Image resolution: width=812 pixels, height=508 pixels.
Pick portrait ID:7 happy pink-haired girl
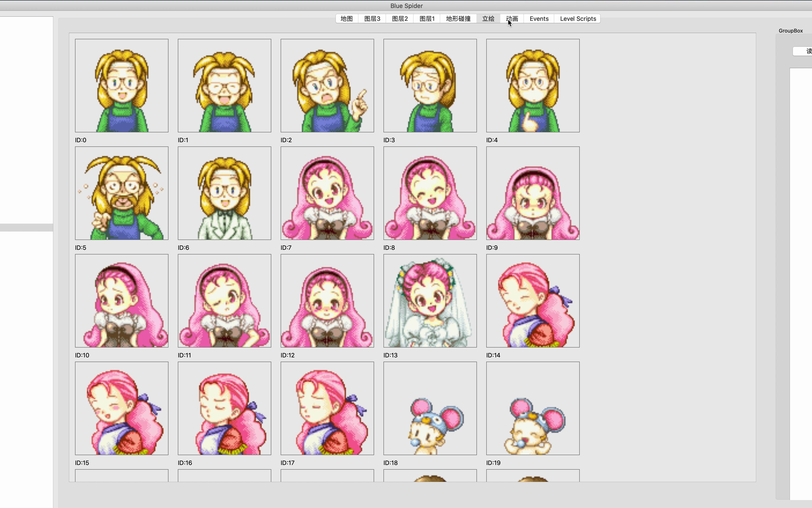click(x=327, y=193)
